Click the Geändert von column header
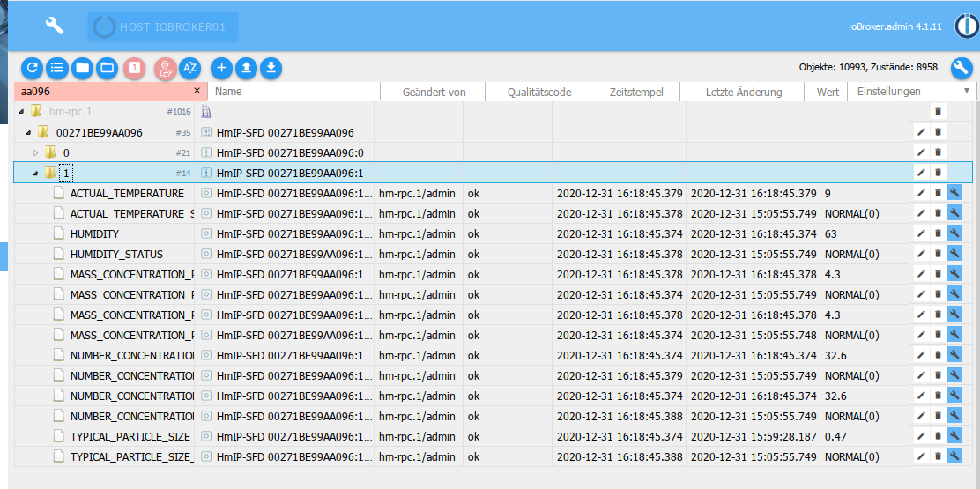The height and width of the screenshot is (489, 980). pos(434,92)
